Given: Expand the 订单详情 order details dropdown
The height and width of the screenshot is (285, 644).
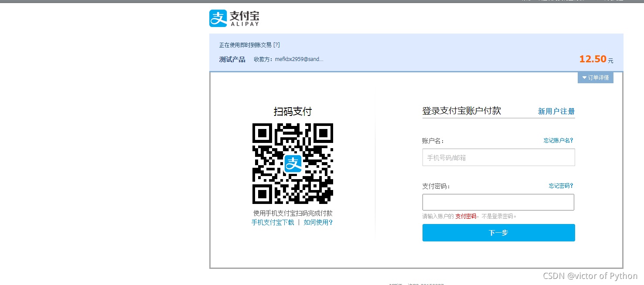Looking at the screenshot, I should click(x=596, y=78).
